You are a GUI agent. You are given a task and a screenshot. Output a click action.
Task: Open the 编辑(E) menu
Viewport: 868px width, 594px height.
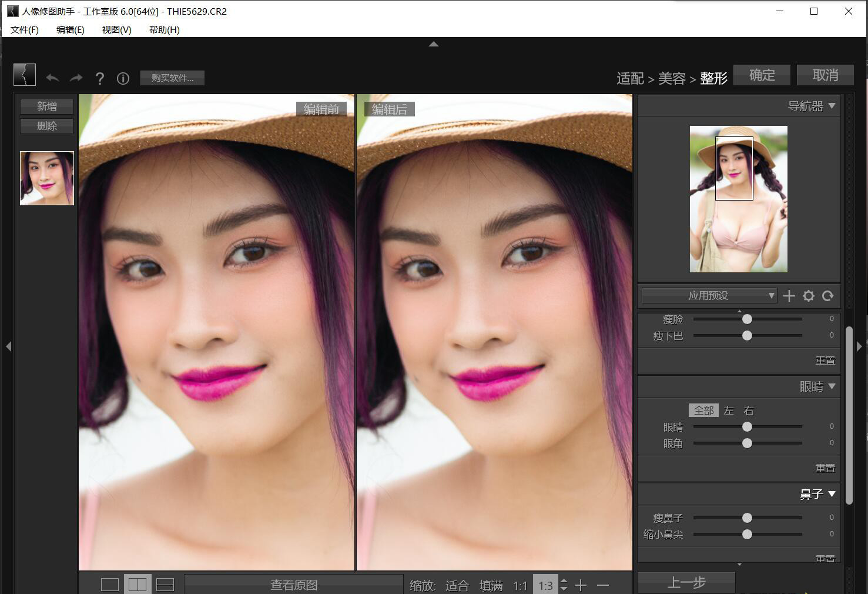[x=69, y=30]
